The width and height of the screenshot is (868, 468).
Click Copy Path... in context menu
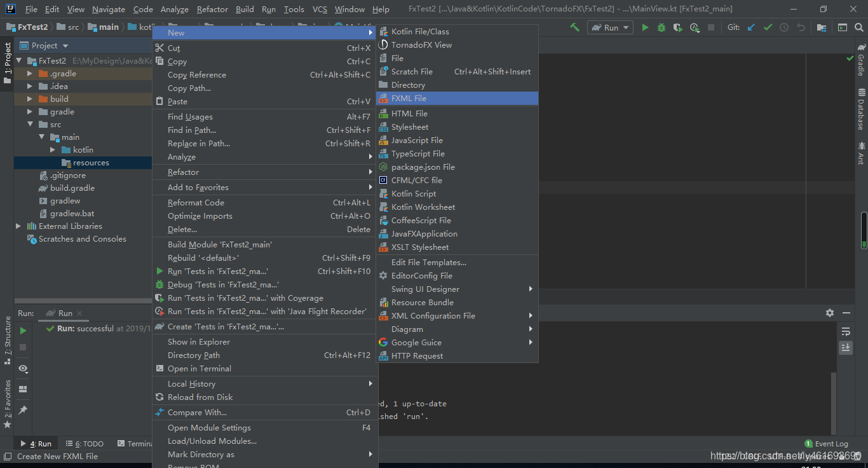pyautogui.click(x=264, y=88)
